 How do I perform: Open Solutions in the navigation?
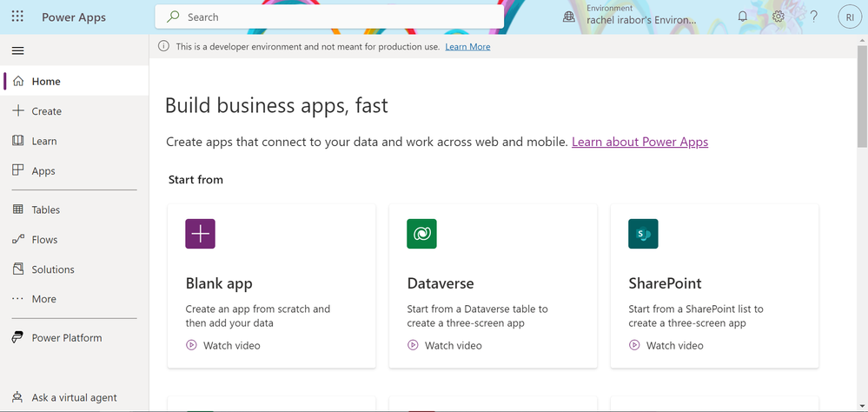coord(74,269)
